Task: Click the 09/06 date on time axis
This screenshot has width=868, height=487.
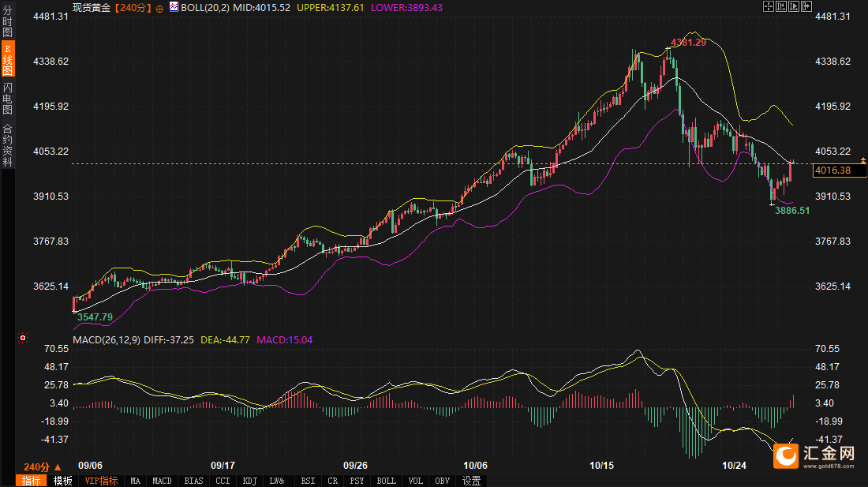Action: pos(90,466)
